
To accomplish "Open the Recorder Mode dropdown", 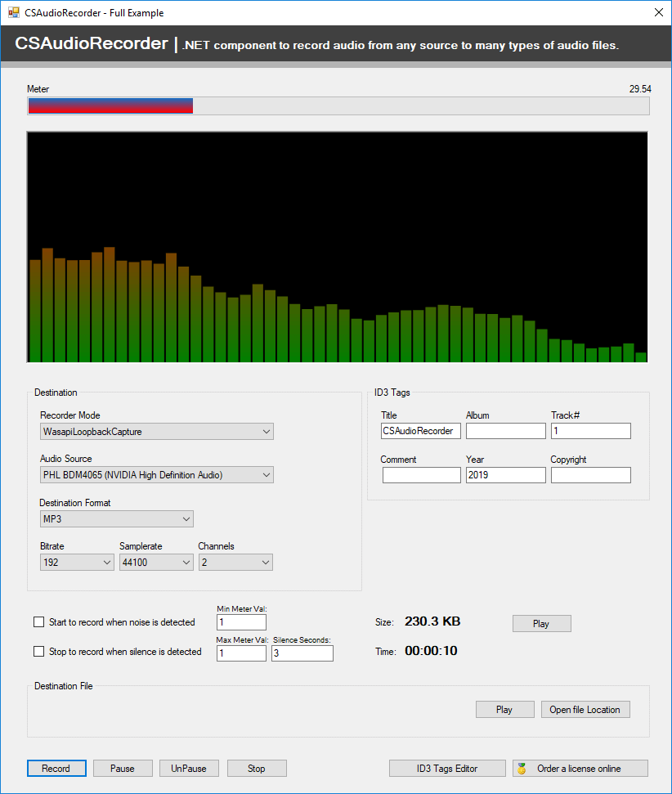I will tap(266, 431).
